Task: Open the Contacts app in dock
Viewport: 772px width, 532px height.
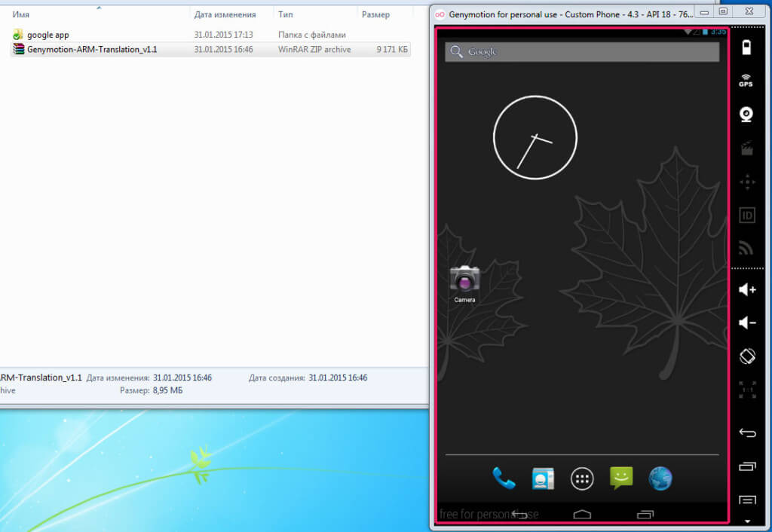Action: (543, 478)
